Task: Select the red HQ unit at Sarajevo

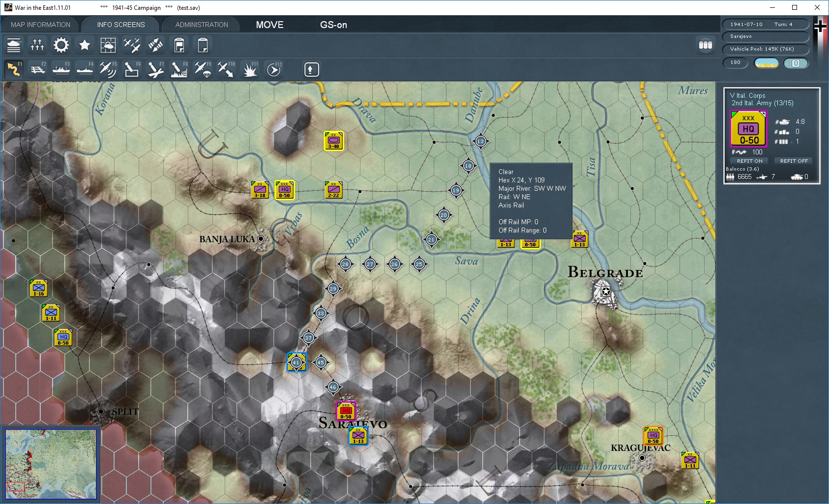Action: coord(346,411)
